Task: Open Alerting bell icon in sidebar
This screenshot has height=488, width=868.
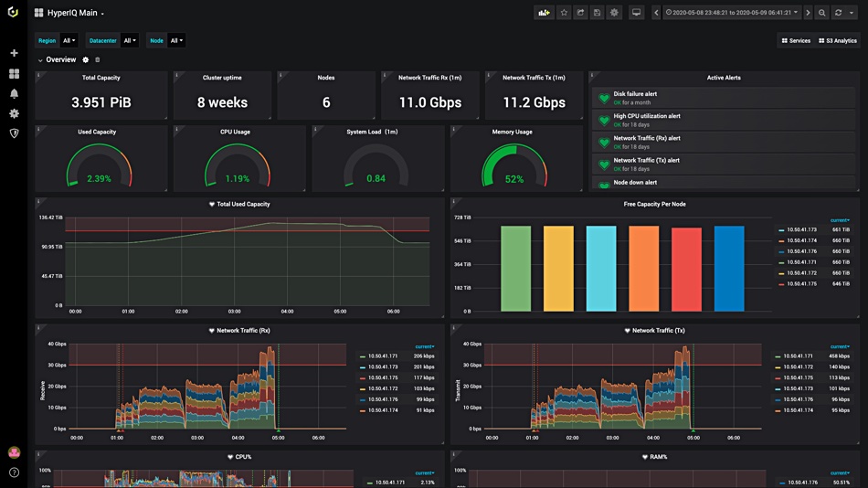Action: [x=15, y=93]
